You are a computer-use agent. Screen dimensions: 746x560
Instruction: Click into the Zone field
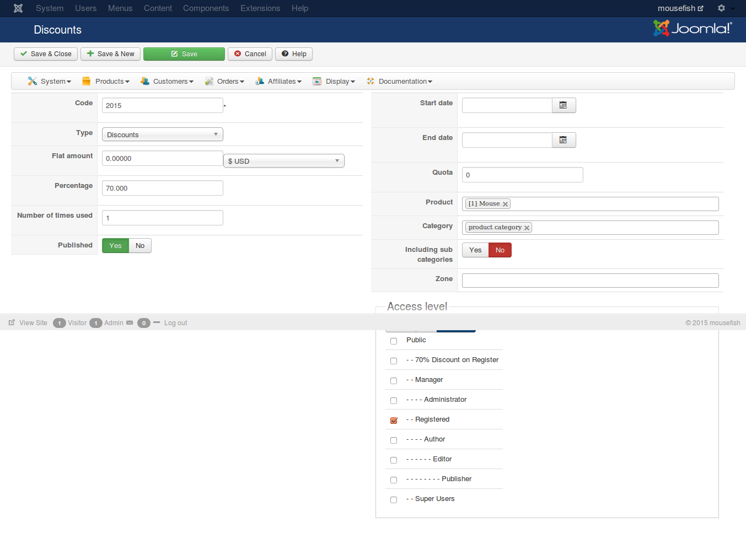click(x=591, y=281)
